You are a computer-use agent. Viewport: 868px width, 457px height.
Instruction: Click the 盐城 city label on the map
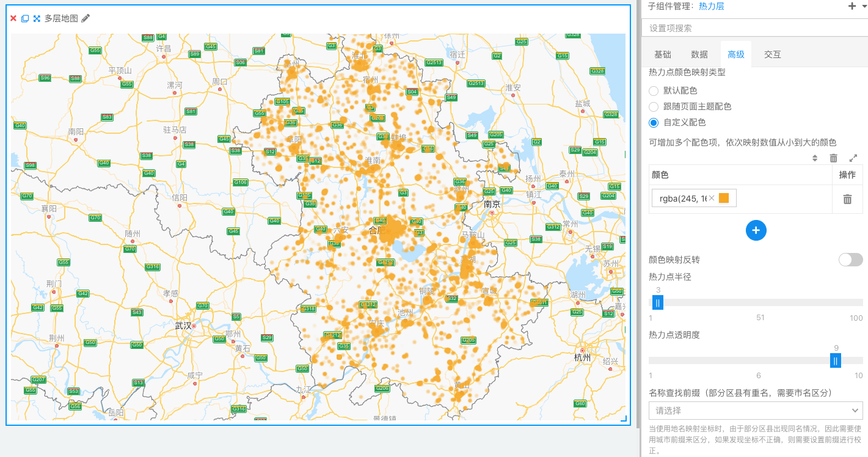pyautogui.click(x=583, y=104)
